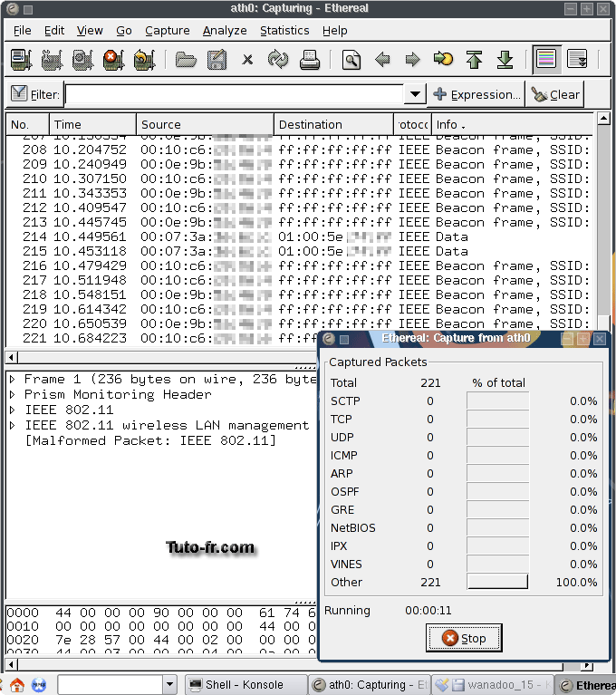Sort by the No. column header
Viewport: 616px width, 695px height.
(27, 124)
